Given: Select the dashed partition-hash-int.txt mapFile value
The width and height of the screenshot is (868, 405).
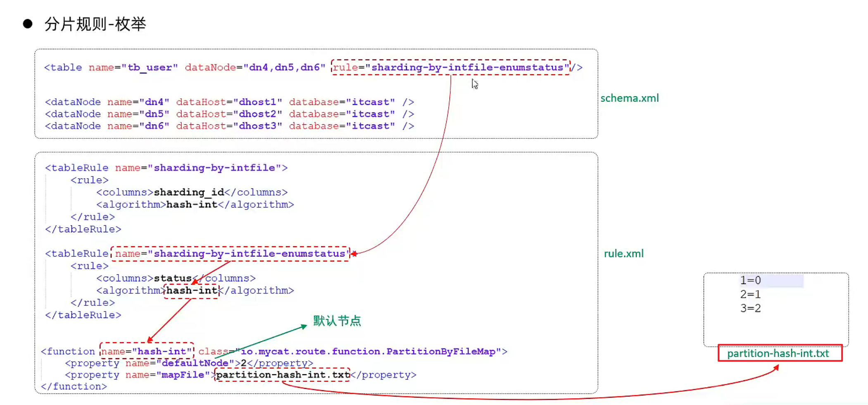Looking at the screenshot, I should pyautogui.click(x=283, y=375).
